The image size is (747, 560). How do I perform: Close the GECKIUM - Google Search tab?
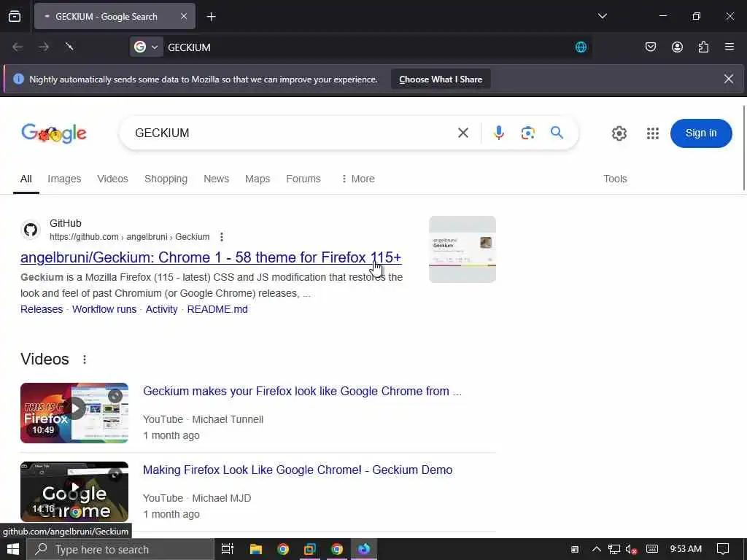coord(183,16)
